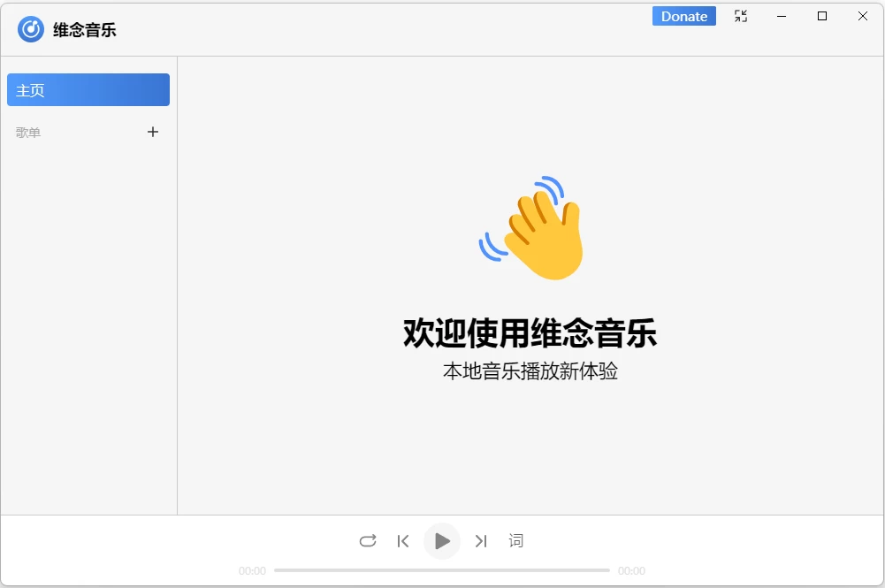Toggle the loop playback mode

[368, 541]
